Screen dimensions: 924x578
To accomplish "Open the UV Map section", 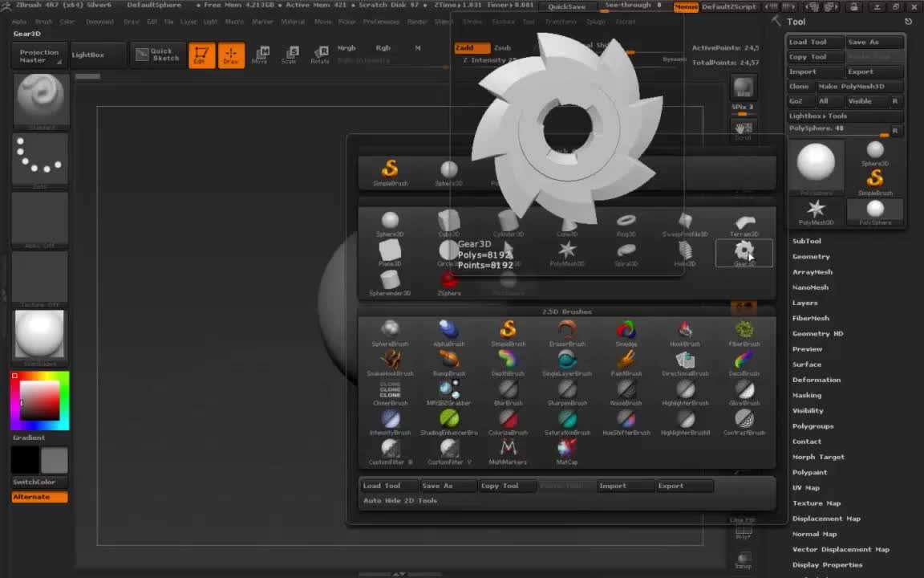I will [x=805, y=488].
